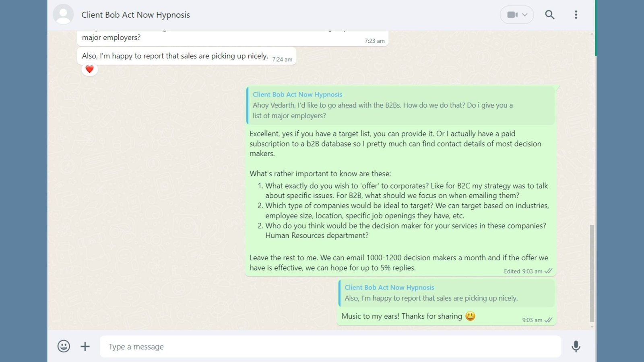
Task: Jump to quoted 'Ahoy Vedarth' message
Action: coord(400,105)
